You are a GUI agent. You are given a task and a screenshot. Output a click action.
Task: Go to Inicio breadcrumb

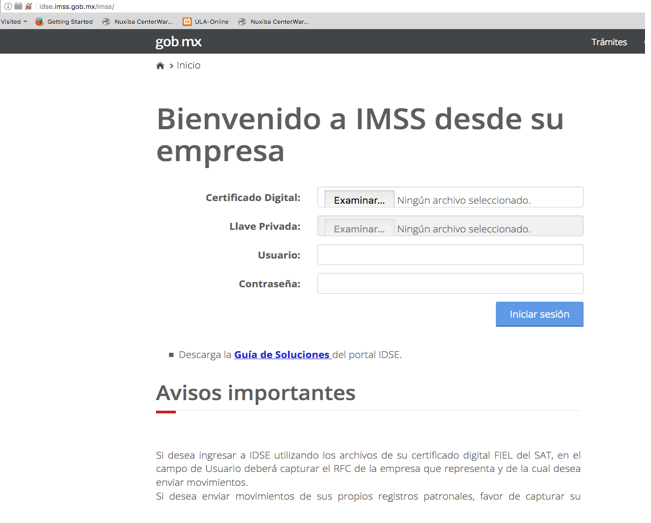188,65
